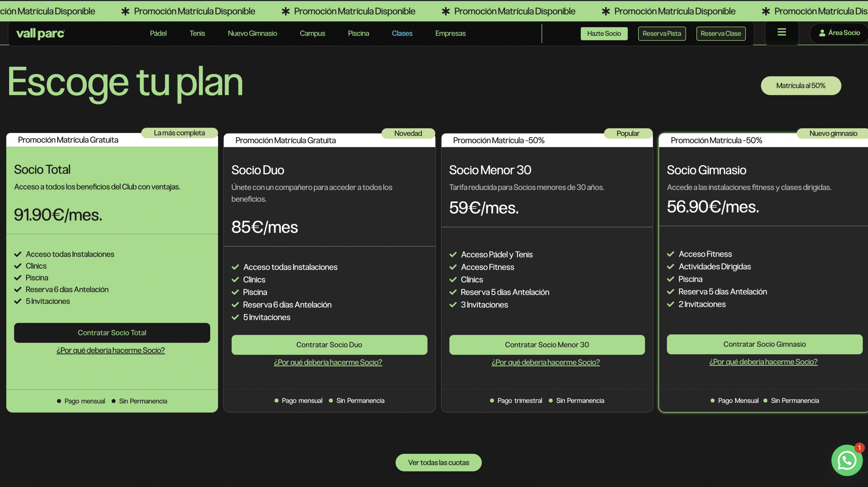Click the Empresas navigation link
The image size is (868, 487).
coord(450,33)
